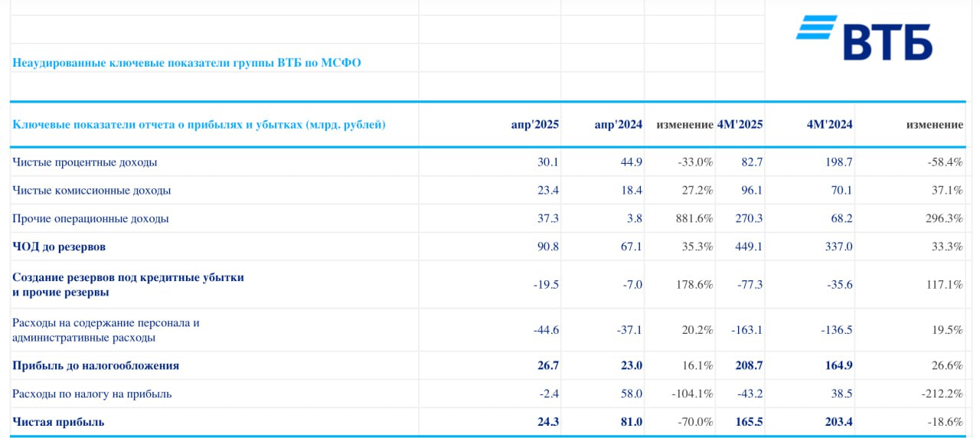
Task: Select the cell showing 27.2%
Action: [x=697, y=190]
